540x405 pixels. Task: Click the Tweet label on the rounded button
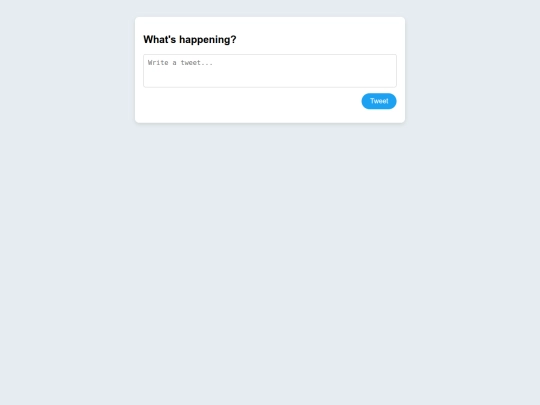pyautogui.click(x=379, y=101)
